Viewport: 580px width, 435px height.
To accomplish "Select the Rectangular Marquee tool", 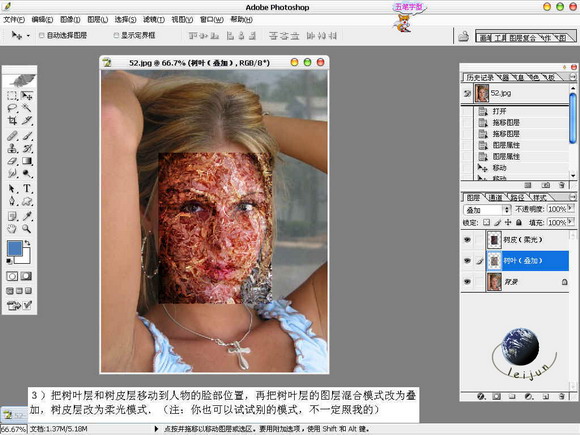I will point(12,96).
